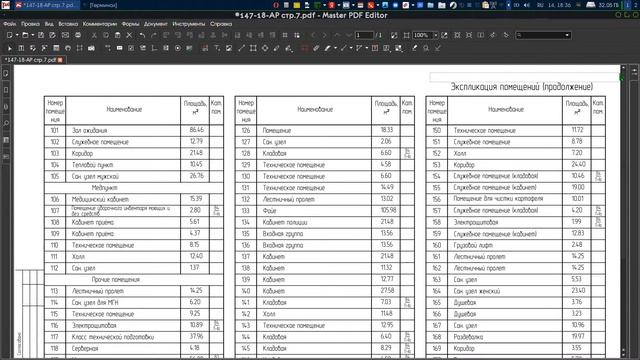
Task: Toggle the grid display icon
Action: pos(285,36)
